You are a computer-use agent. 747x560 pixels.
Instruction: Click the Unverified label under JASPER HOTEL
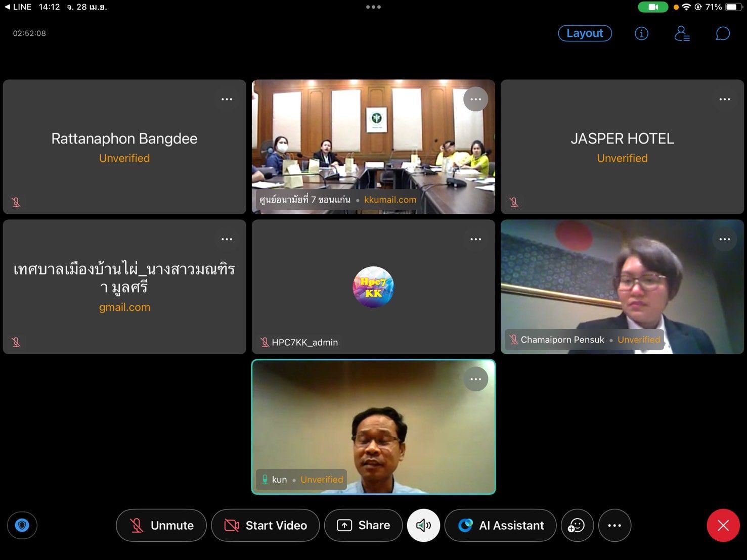tap(622, 158)
